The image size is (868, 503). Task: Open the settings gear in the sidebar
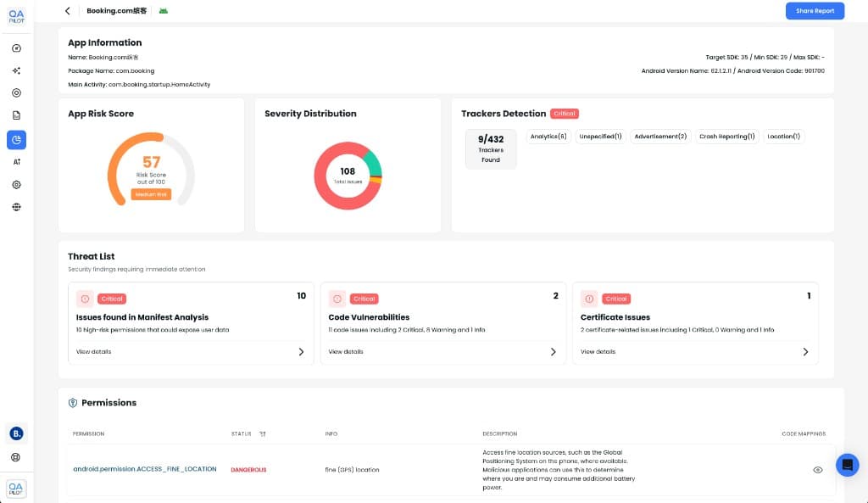click(x=16, y=184)
